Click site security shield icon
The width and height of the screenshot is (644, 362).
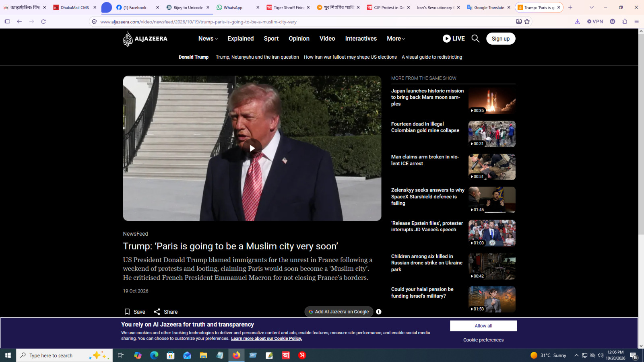coord(94,22)
